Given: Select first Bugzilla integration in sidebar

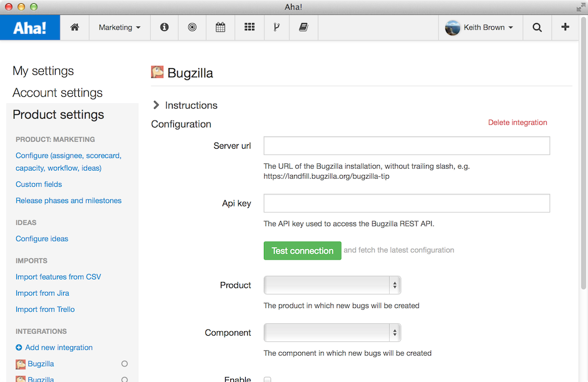Looking at the screenshot, I should 41,364.
